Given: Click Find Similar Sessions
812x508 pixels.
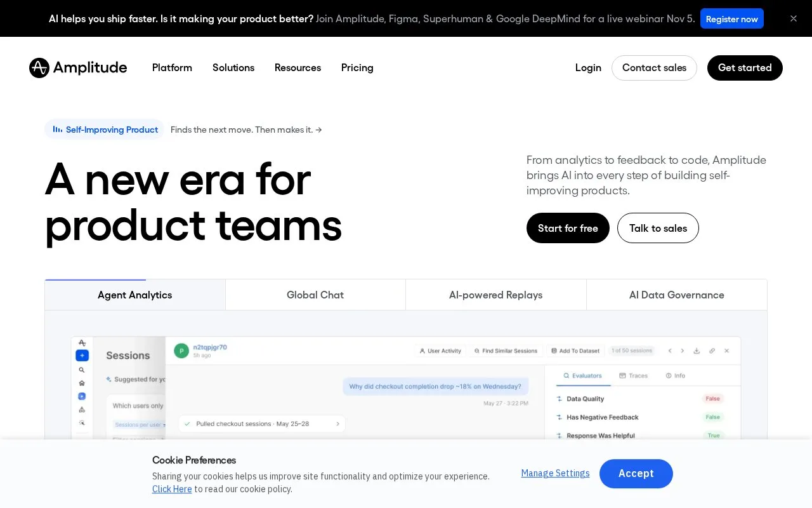Looking at the screenshot, I should [x=505, y=351].
